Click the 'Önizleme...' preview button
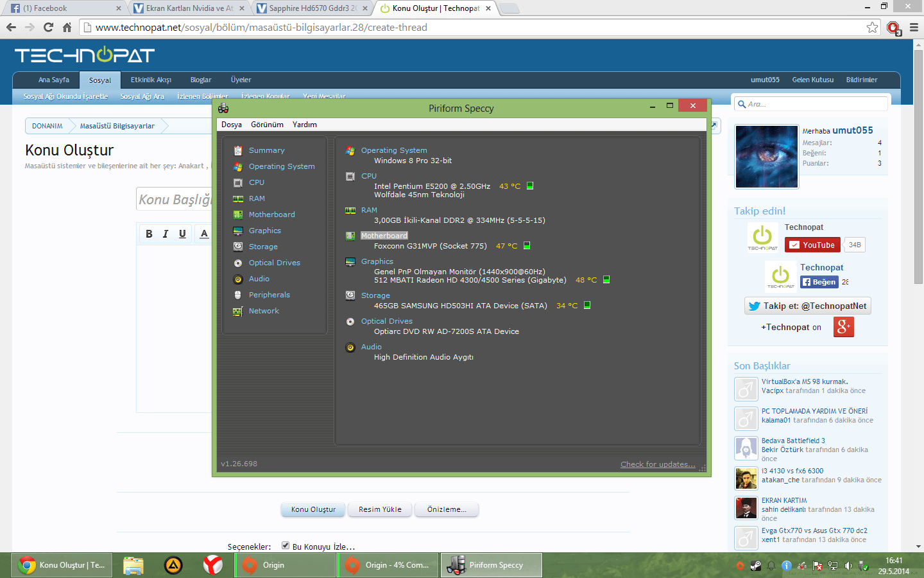 [x=447, y=509]
